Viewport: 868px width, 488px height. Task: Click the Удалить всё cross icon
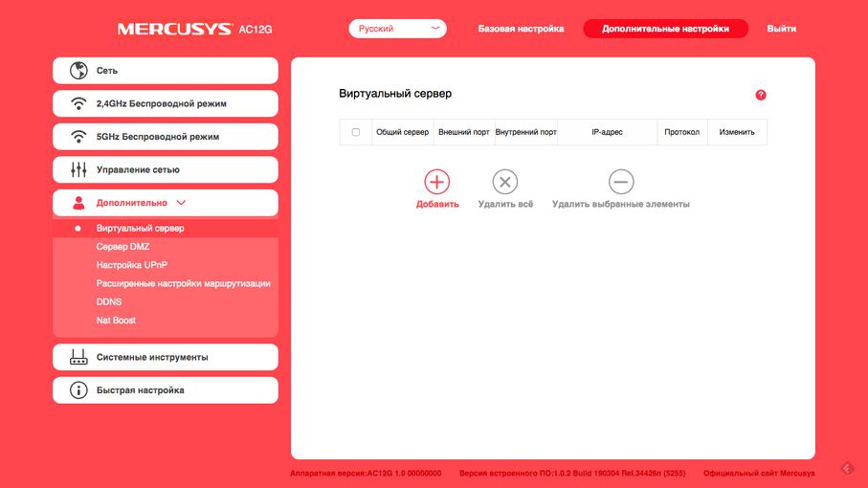(505, 182)
